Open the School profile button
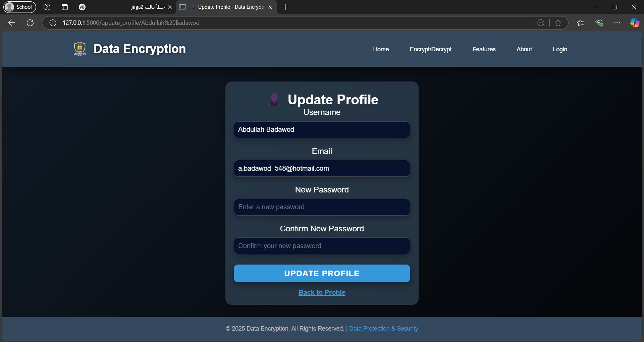Viewport: 644px width, 342px height. 19,7
